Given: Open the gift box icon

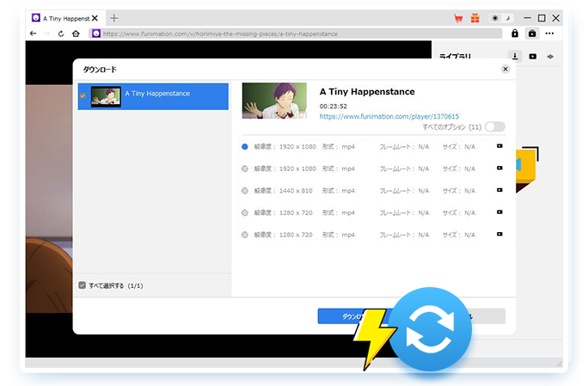Looking at the screenshot, I should 475,18.
